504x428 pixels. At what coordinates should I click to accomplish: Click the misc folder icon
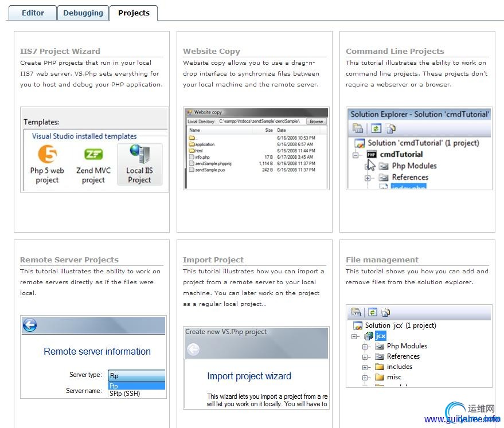(380, 377)
